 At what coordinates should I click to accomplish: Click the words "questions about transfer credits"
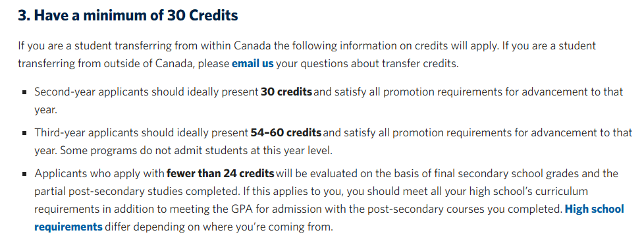tap(376, 64)
